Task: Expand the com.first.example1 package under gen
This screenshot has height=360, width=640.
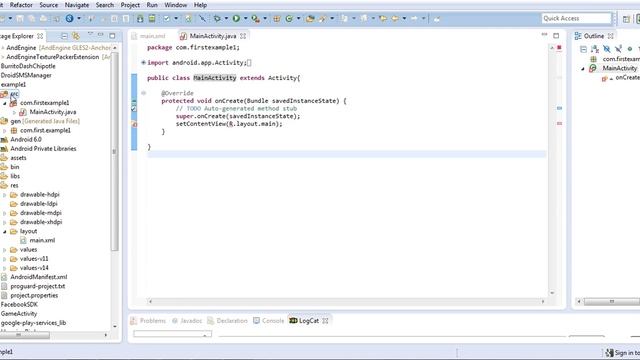Action: pos(4,131)
